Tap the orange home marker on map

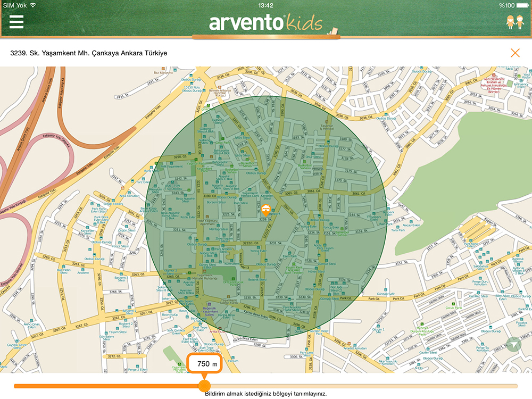(267, 209)
